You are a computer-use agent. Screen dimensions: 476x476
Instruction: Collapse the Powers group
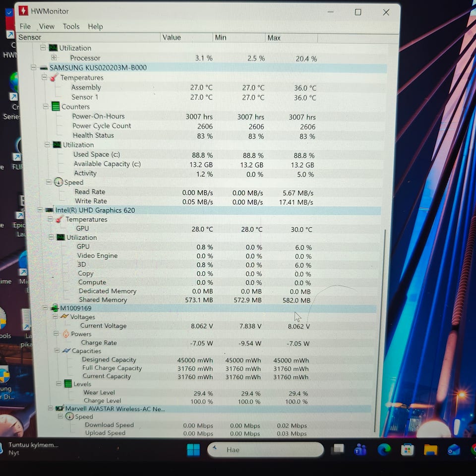(56, 333)
